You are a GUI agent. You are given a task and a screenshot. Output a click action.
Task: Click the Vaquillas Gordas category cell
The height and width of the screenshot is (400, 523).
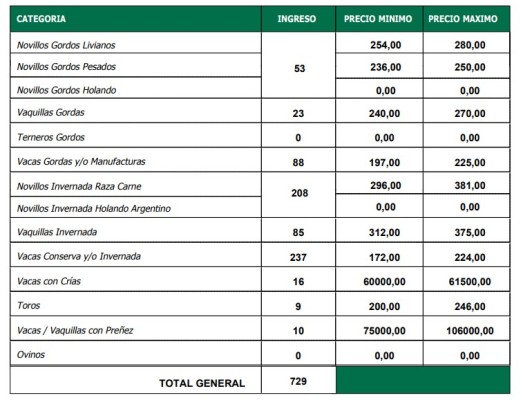click(x=136, y=111)
